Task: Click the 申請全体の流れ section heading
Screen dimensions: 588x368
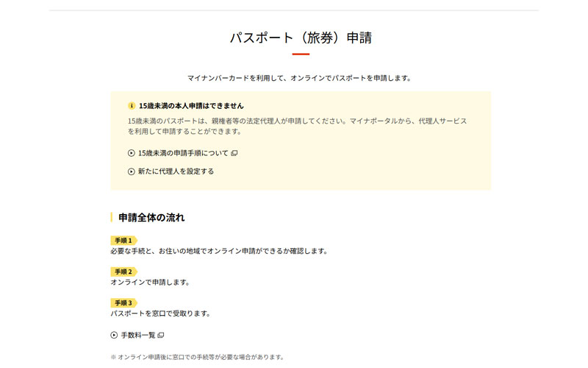Action: pos(151,218)
